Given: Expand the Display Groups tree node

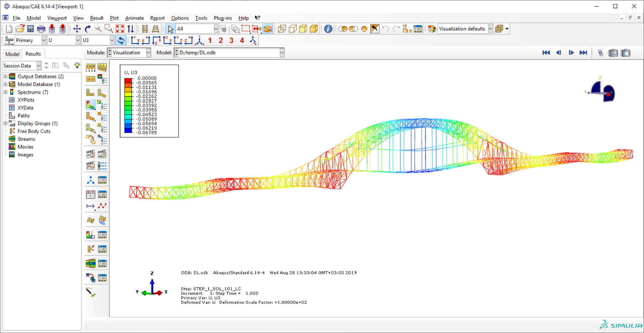Looking at the screenshot, I should pyautogui.click(x=5, y=123).
